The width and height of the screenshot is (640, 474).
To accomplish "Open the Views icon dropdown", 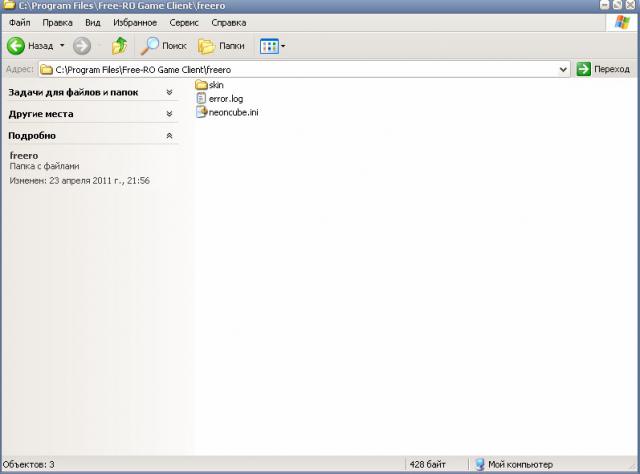I will tap(273, 46).
